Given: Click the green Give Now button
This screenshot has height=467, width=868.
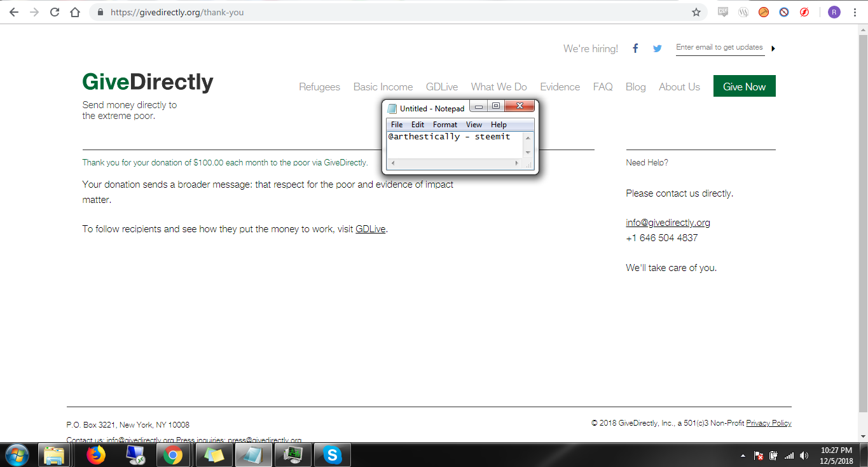Looking at the screenshot, I should pos(745,87).
